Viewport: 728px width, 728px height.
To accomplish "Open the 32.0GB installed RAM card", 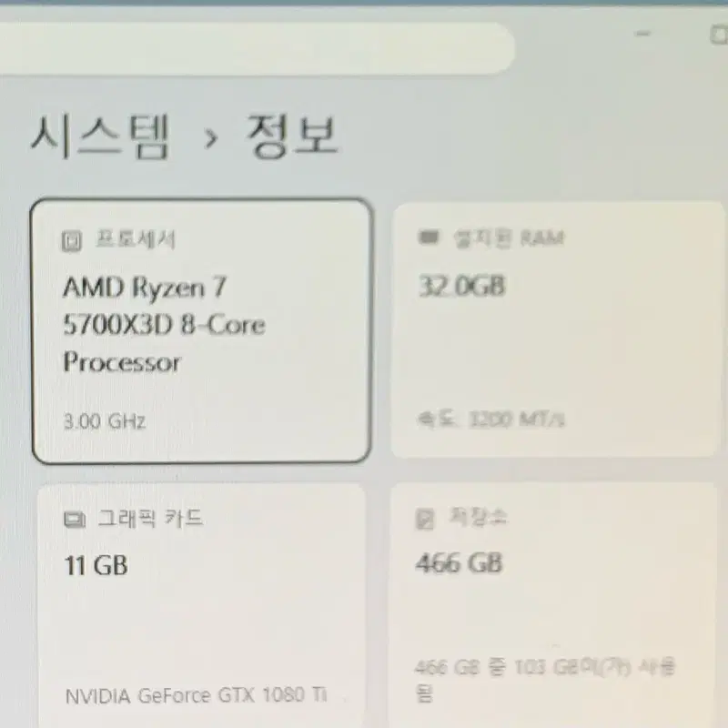I will (x=558, y=329).
